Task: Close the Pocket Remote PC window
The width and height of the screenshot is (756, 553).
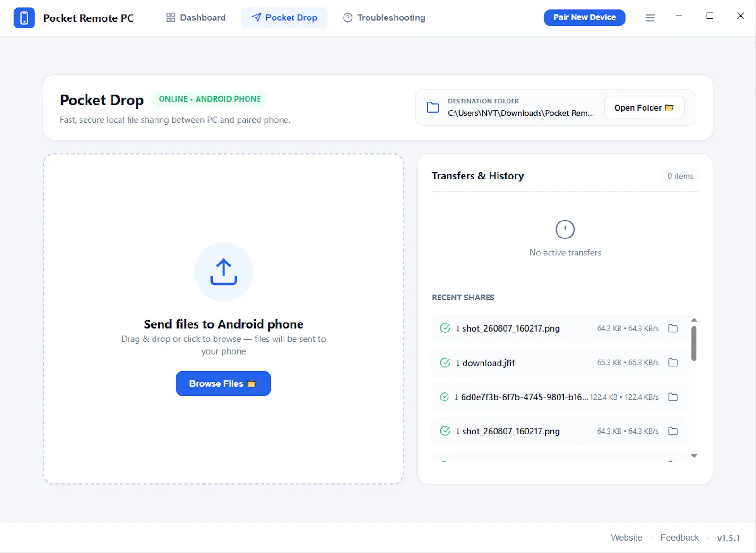Action: [740, 16]
